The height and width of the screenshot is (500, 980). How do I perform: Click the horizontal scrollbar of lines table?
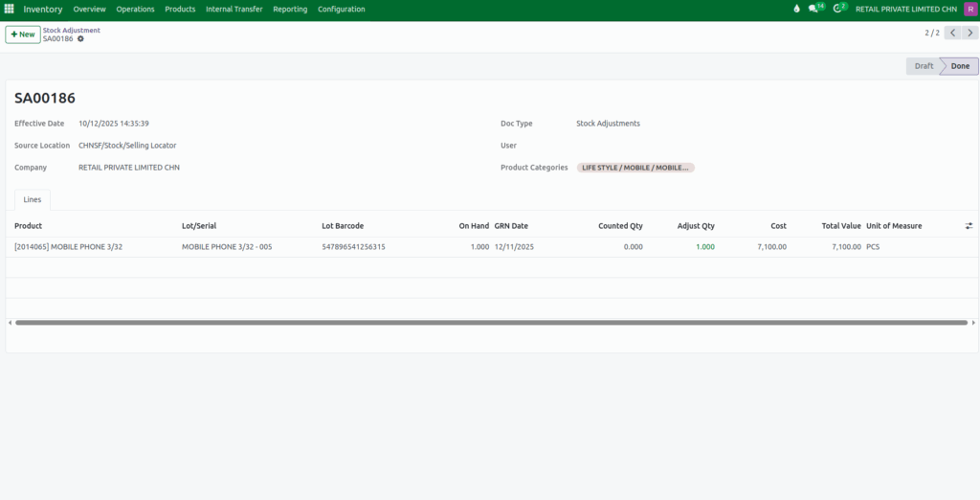tap(491, 323)
